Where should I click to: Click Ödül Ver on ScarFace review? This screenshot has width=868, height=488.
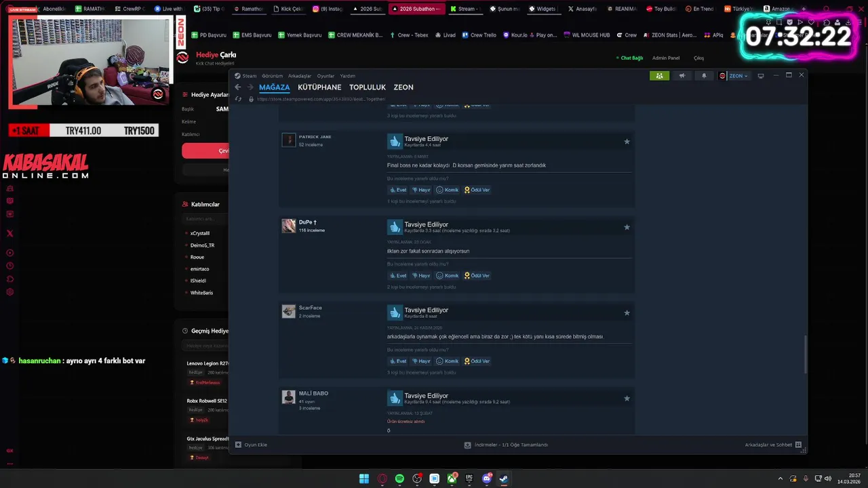(477, 361)
